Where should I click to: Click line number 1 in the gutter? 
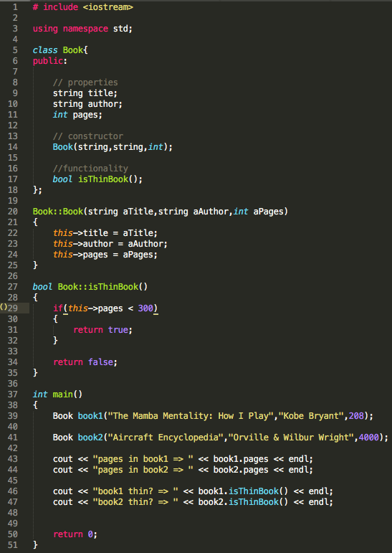click(x=15, y=6)
